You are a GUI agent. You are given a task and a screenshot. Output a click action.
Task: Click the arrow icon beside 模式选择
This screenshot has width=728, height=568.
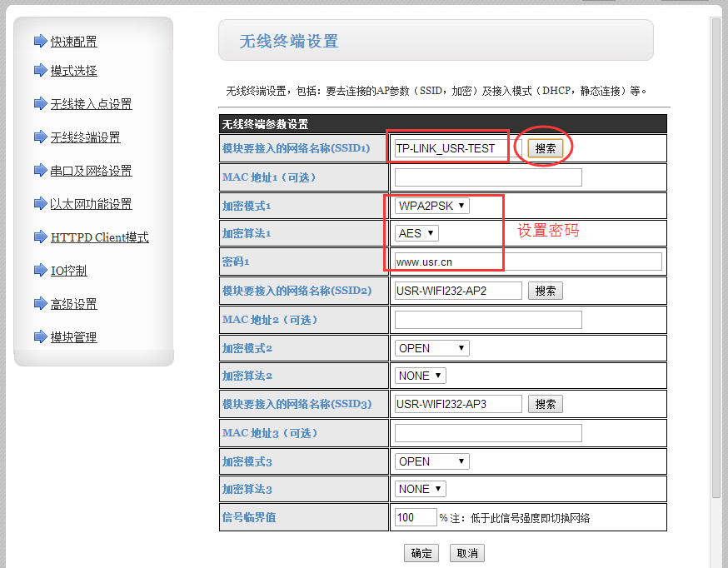pos(40,70)
